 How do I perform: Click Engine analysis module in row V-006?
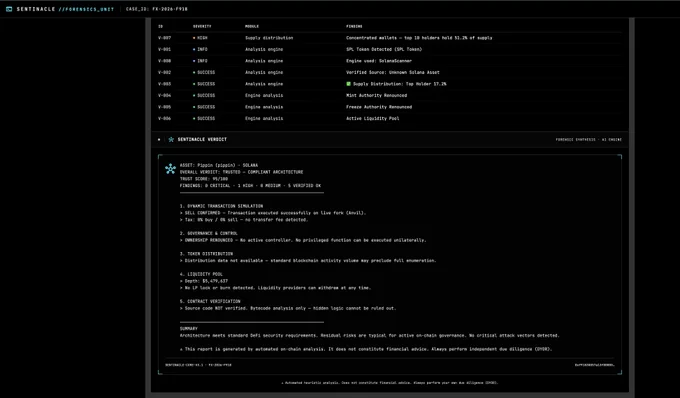point(264,118)
